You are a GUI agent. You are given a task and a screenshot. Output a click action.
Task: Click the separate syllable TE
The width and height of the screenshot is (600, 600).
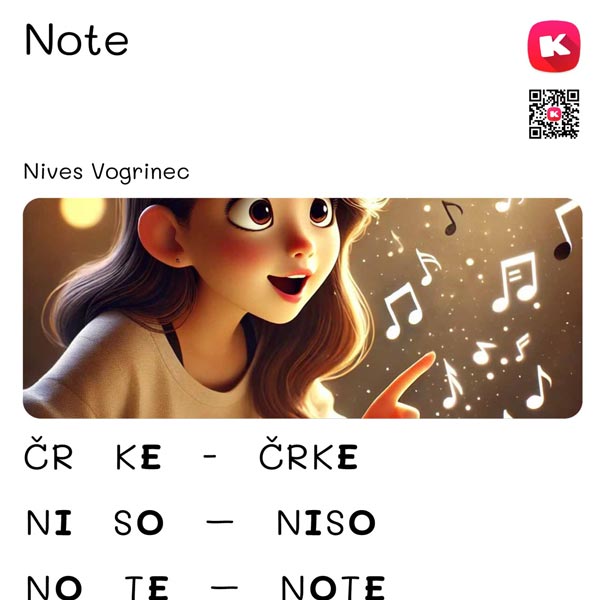[x=147, y=588]
